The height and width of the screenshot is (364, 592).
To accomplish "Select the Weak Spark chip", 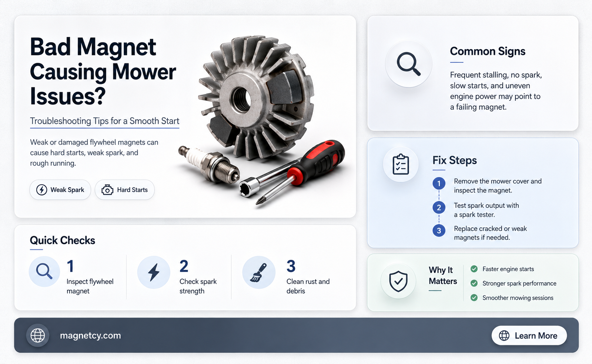I will point(60,190).
